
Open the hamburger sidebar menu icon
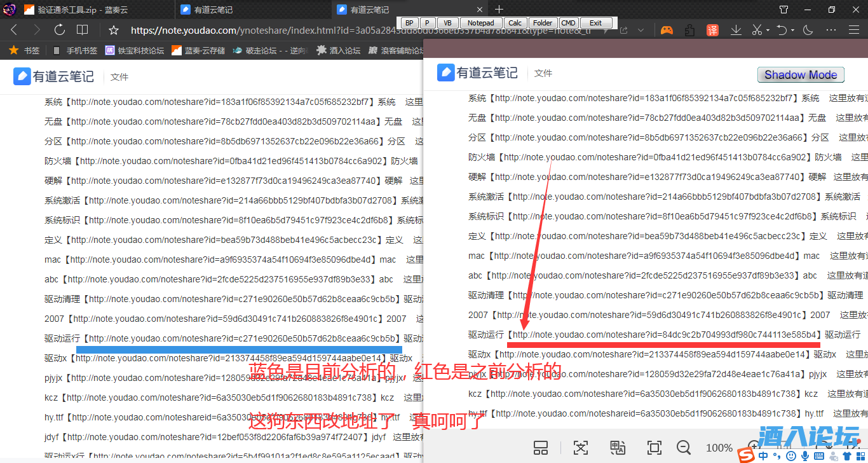pyautogui.click(x=855, y=30)
